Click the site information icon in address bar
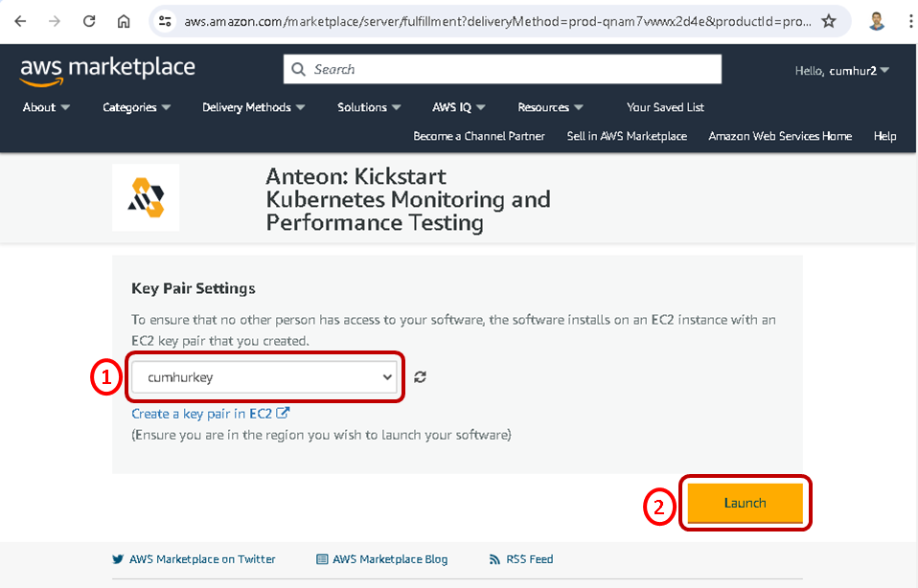This screenshot has height=588, width=918. (x=165, y=21)
